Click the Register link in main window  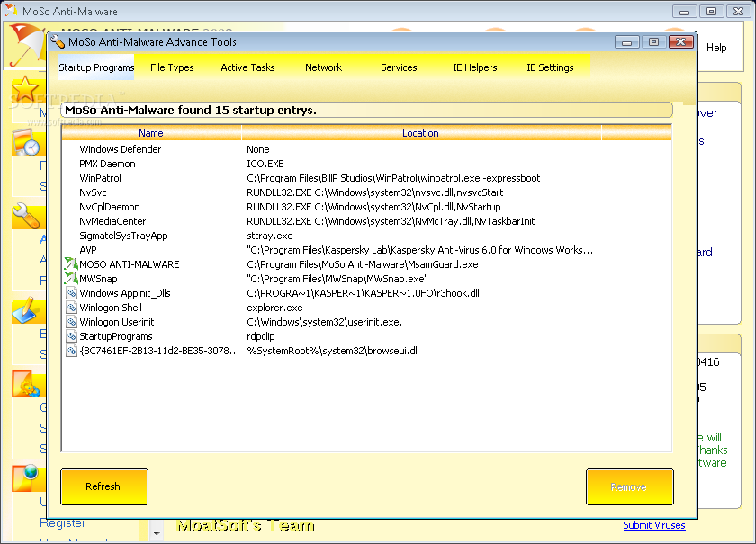63,522
